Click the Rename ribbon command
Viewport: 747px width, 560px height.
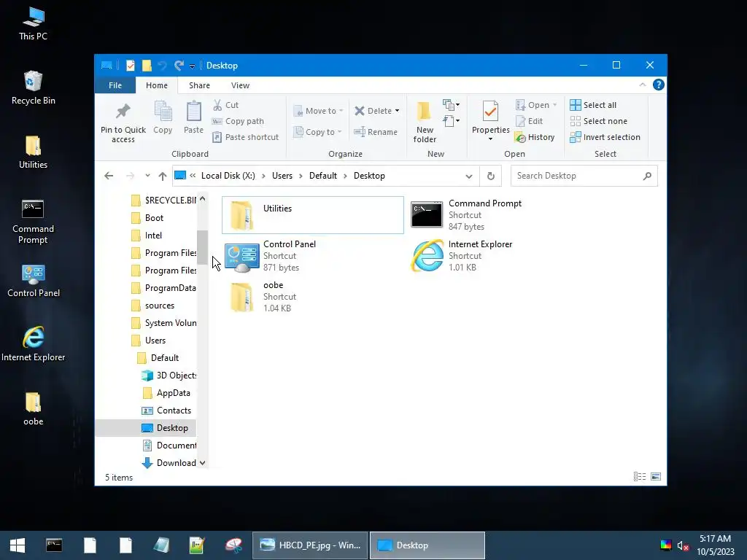click(376, 132)
